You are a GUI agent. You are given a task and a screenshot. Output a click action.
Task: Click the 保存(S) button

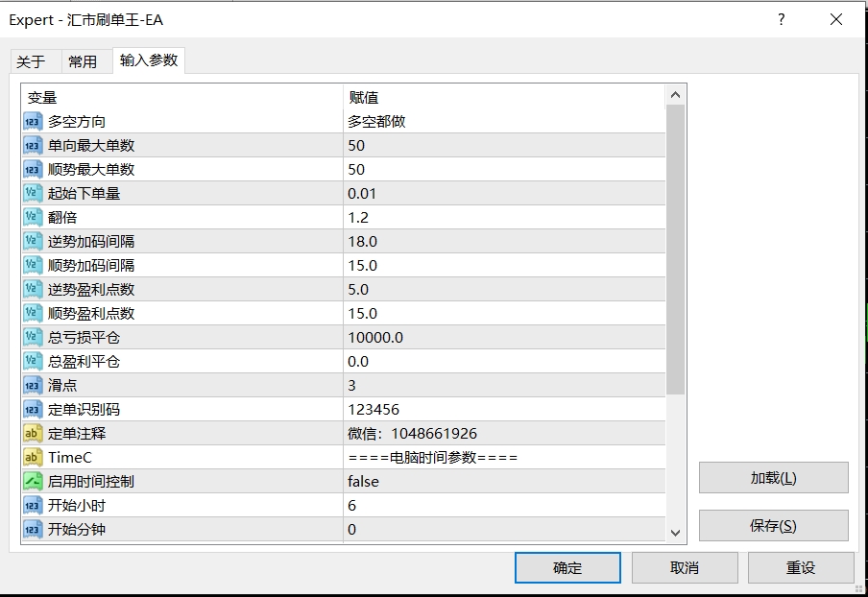[x=773, y=526]
